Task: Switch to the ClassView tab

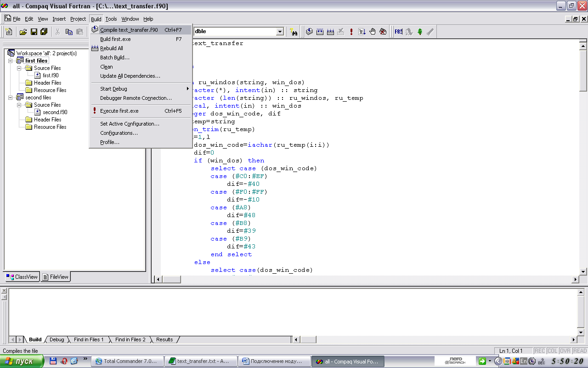Action: 22,277
